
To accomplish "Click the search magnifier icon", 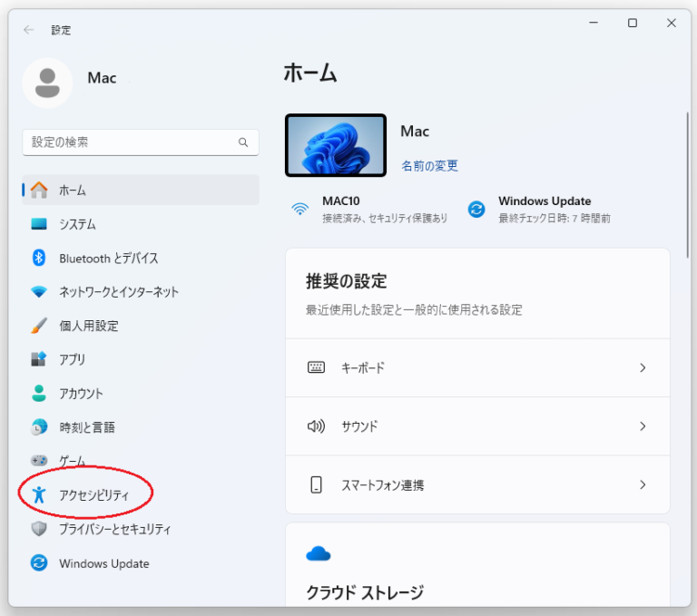I will (243, 142).
